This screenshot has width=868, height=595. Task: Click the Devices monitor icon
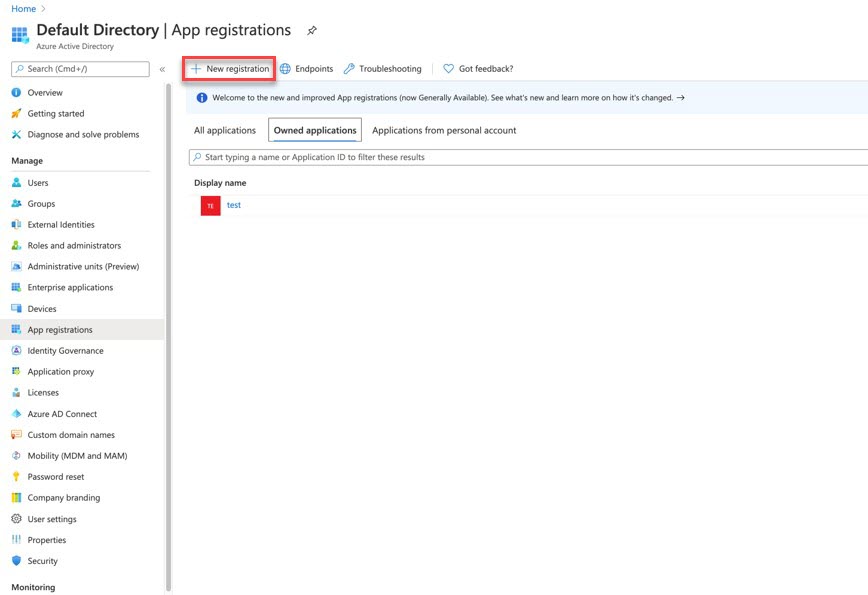coord(17,308)
